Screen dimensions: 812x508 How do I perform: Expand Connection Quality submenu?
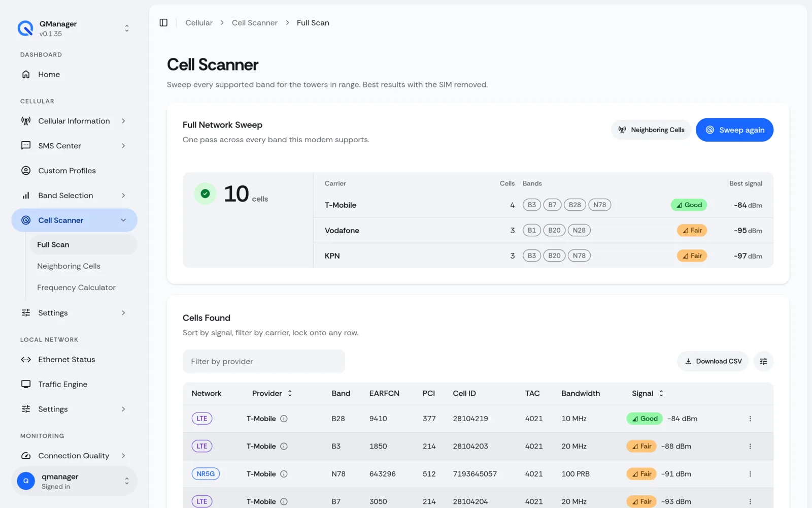coord(74,456)
